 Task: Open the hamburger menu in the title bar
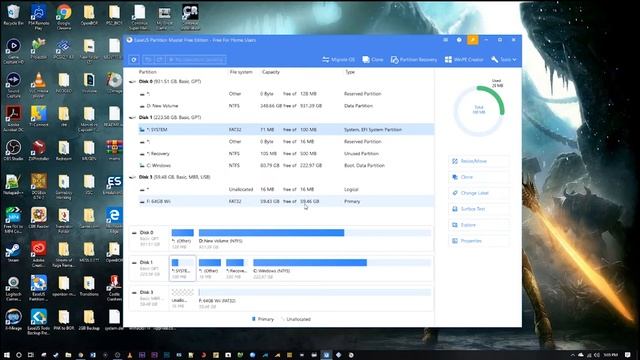point(445,40)
